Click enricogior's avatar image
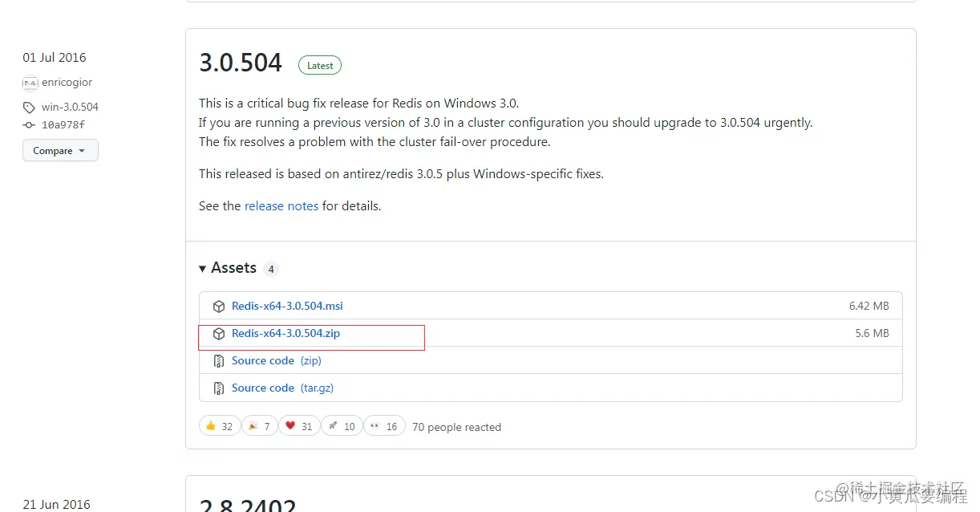The image size is (980, 512). pyautogui.click(x=30, y=83)
